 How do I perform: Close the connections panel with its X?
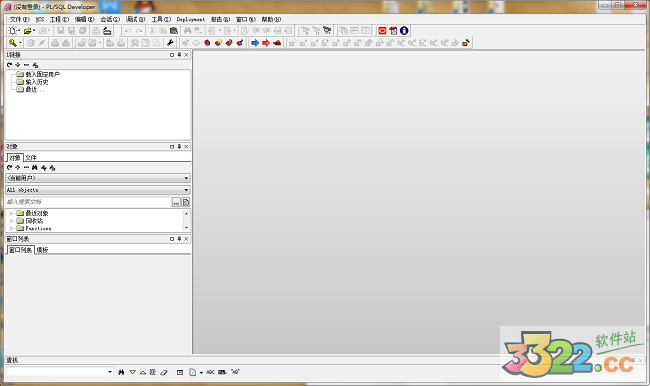(186, 55)
